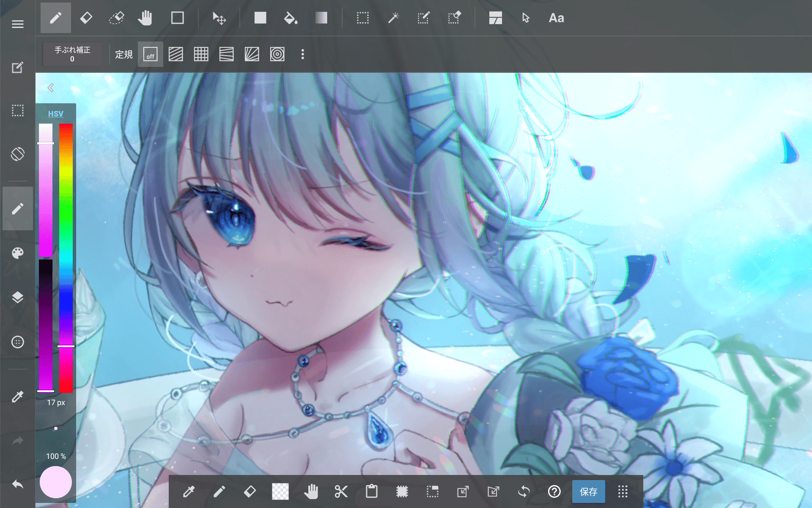812x508 pixels.
Task: Tap the current pink color swatch
Action: (x=55, y=482)
